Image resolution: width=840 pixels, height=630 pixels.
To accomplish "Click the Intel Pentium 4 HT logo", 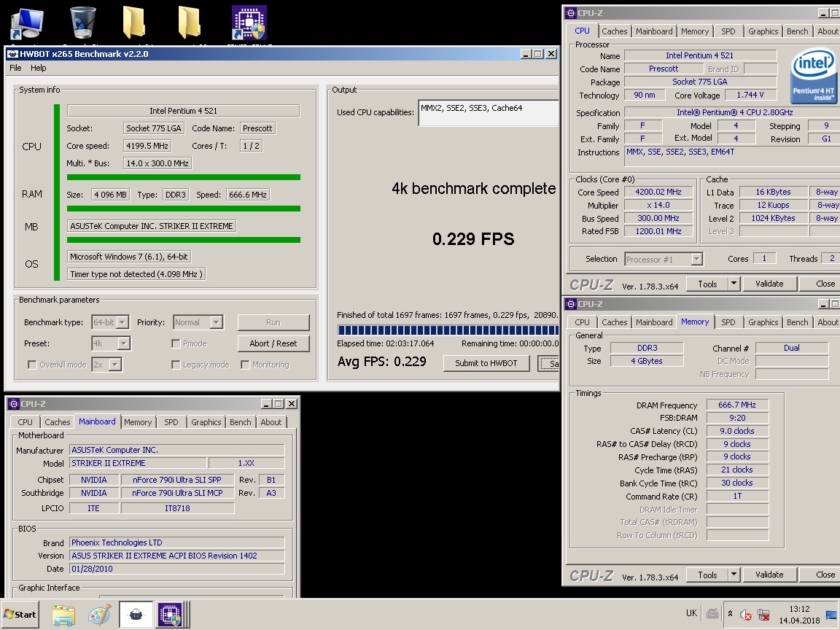I will click(x=813, y=77).
